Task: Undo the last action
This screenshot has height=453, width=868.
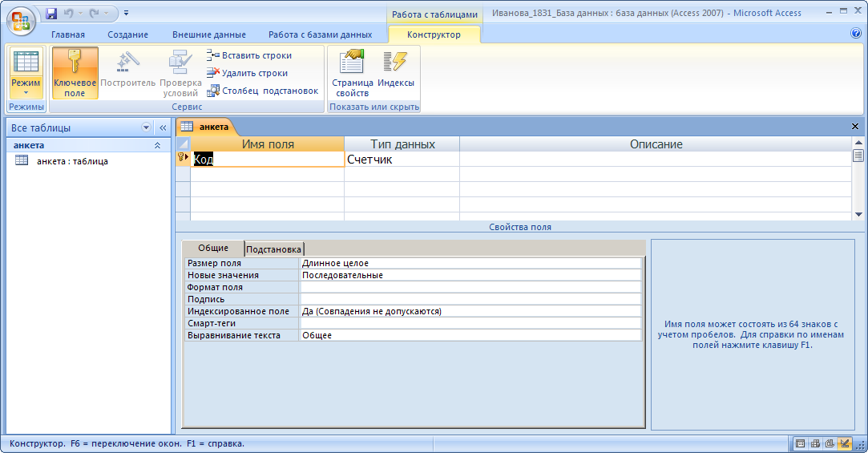Action: tap(68, 13)
